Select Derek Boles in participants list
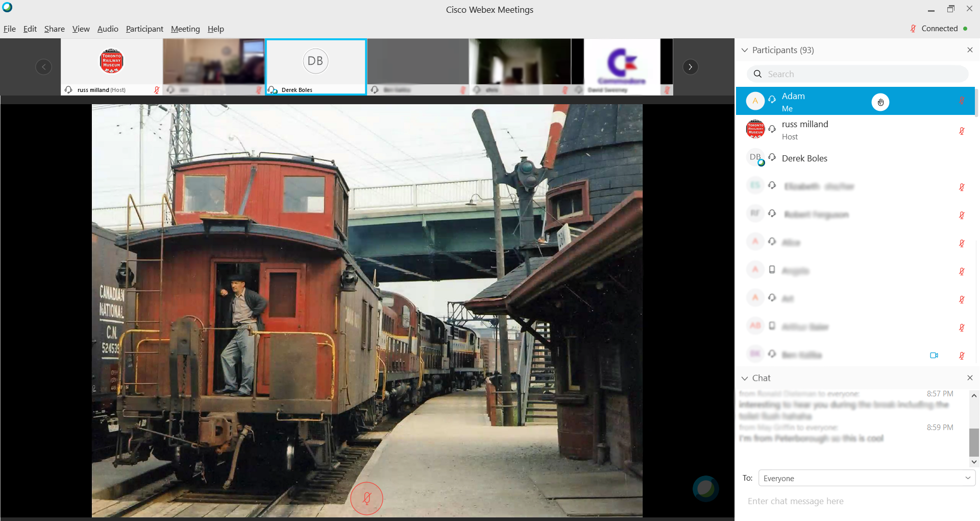 tap(804, 158)
